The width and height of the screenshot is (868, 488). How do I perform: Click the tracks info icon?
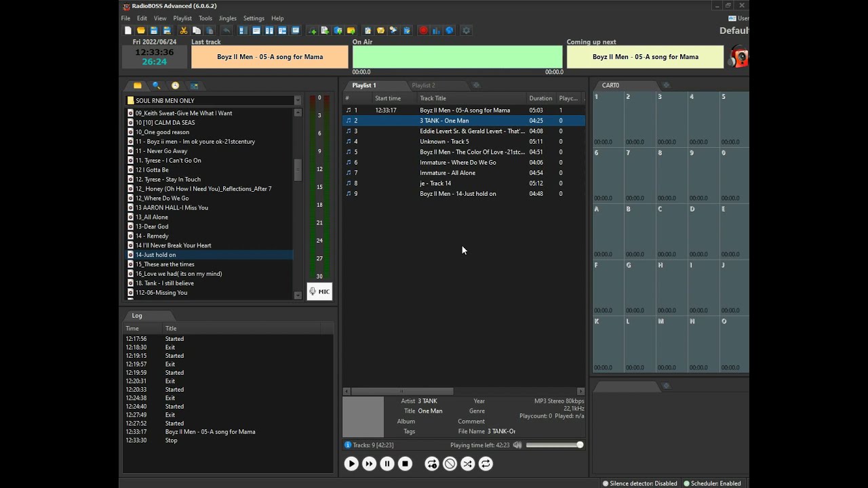pos(348,445)
